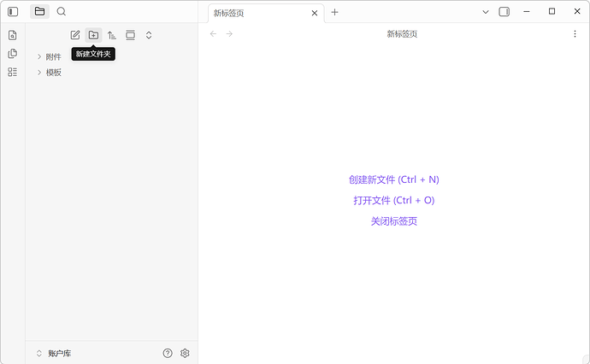Image resolution: width=590 pixels, height=364 pixels.
Task: Open the help question mark icon
Action: tap(168, 353)
